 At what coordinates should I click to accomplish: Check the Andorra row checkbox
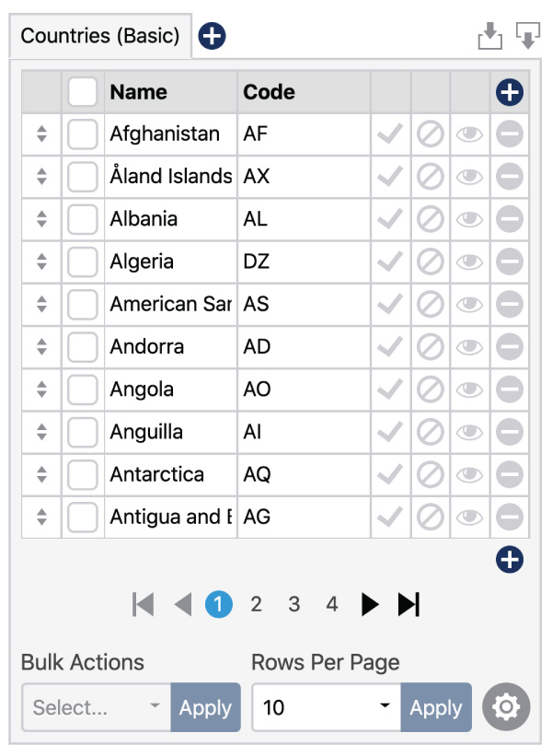coord(82,346)
